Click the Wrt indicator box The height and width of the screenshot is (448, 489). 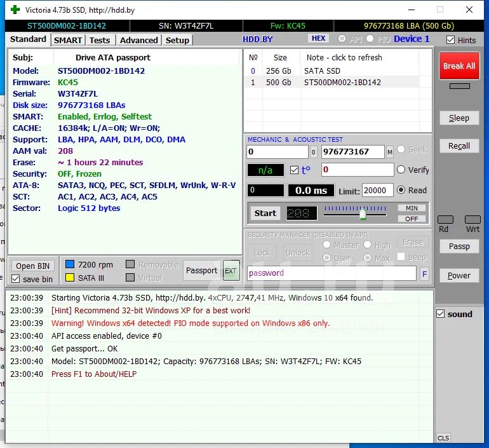(x=472, y=219)
